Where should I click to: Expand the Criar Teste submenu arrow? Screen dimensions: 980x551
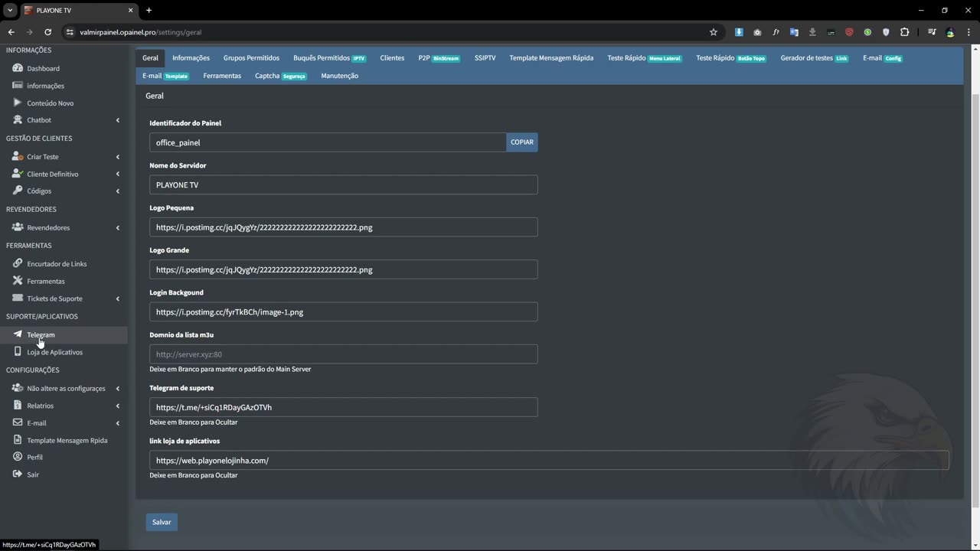coord(118,157)
